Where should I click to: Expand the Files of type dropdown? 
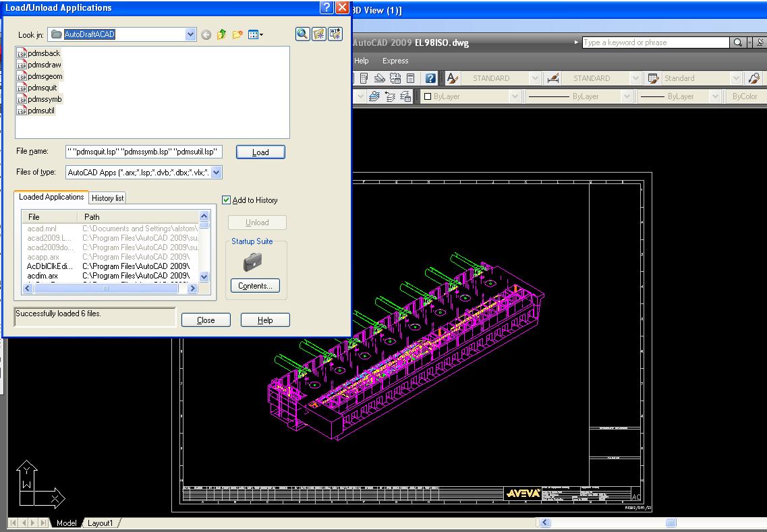pos(217,172)
